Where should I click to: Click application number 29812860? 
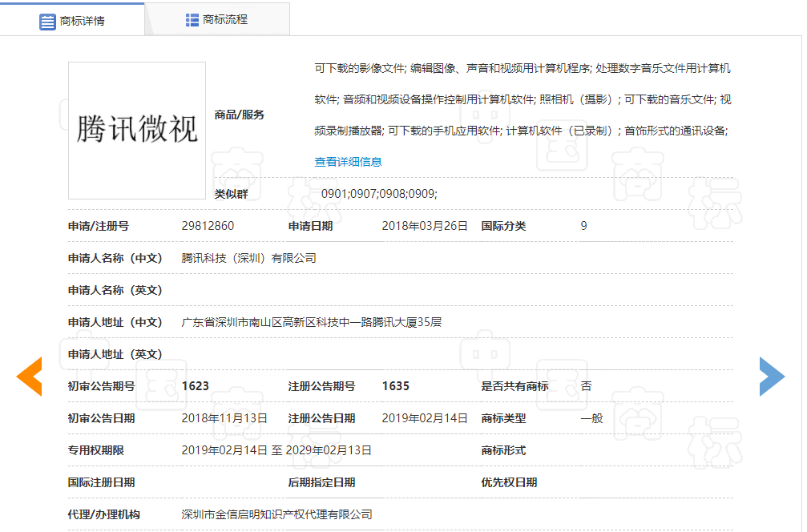click(208, 226)
